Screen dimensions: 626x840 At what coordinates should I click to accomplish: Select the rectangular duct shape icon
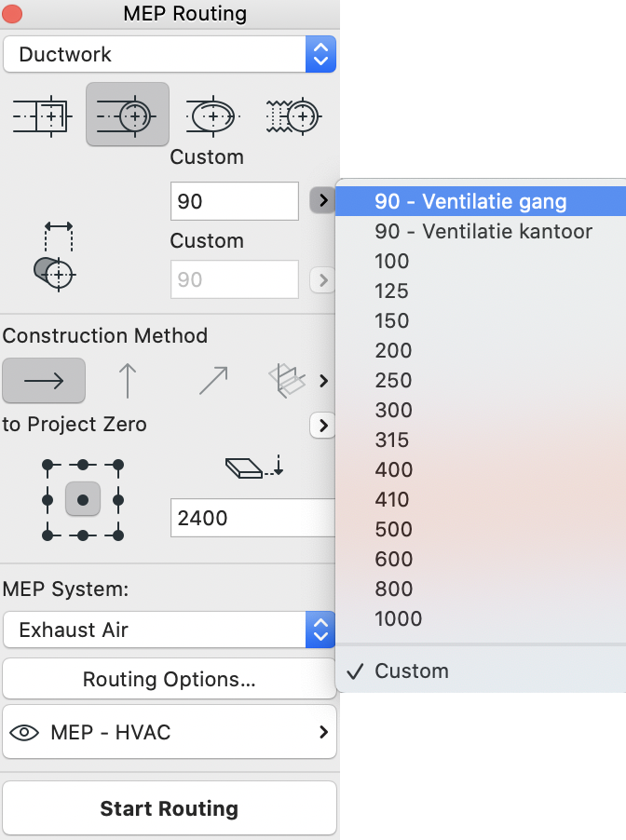pyautogui.click(x=42, y=115)
